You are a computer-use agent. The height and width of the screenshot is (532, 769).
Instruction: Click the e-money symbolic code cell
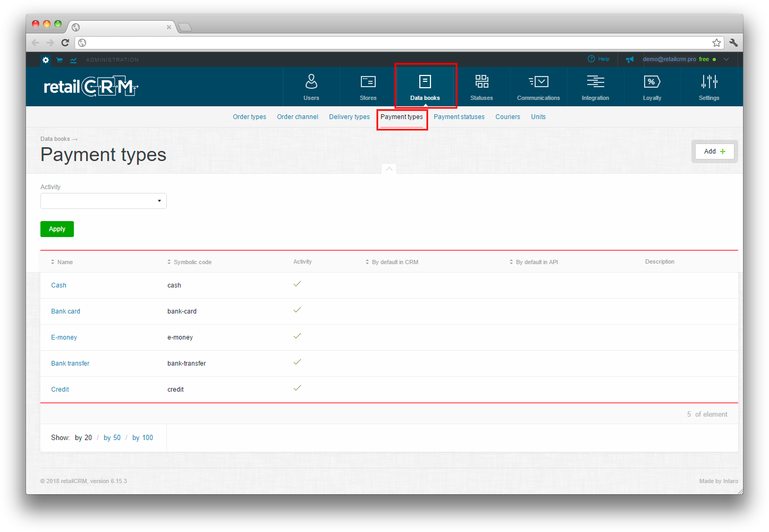(180, 337)
